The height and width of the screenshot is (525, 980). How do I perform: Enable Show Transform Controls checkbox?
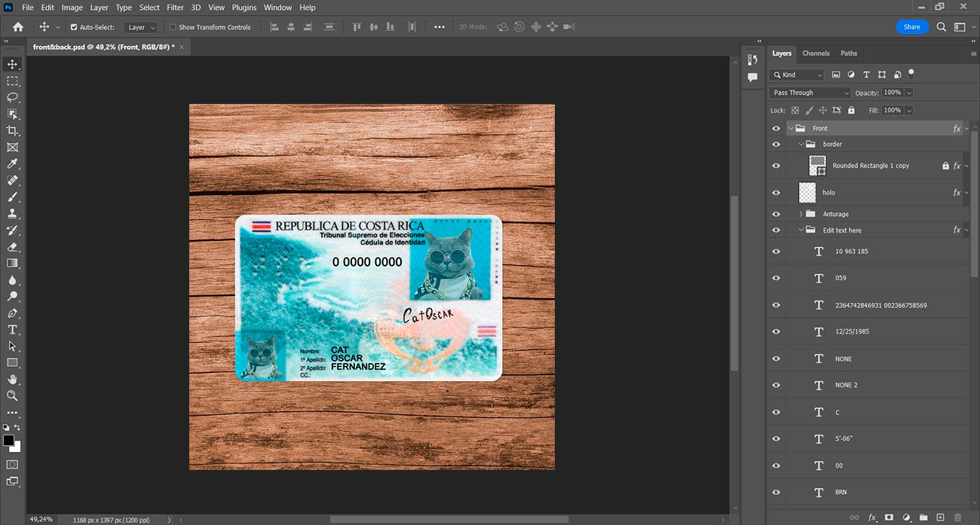pos(173,27)
